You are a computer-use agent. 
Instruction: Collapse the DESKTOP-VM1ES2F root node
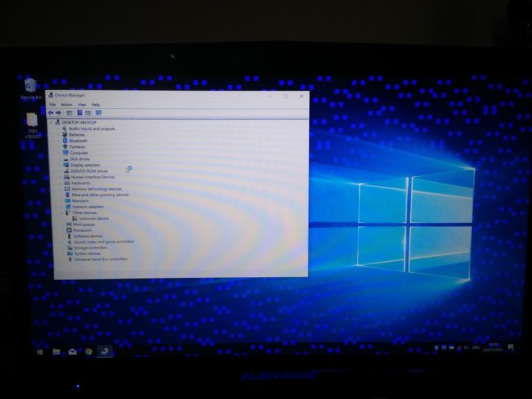[x=51, y=122]
